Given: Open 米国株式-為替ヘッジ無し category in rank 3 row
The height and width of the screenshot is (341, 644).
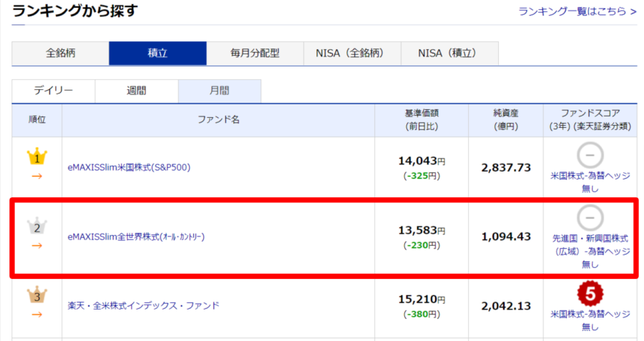Looking at the screenshot, I should tap(590, 320).
